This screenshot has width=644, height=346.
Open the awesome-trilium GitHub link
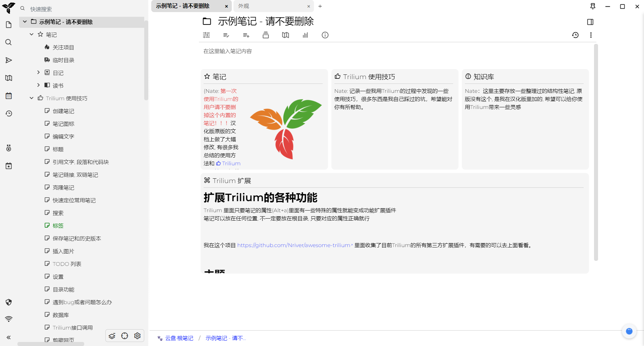pos(293,245)
